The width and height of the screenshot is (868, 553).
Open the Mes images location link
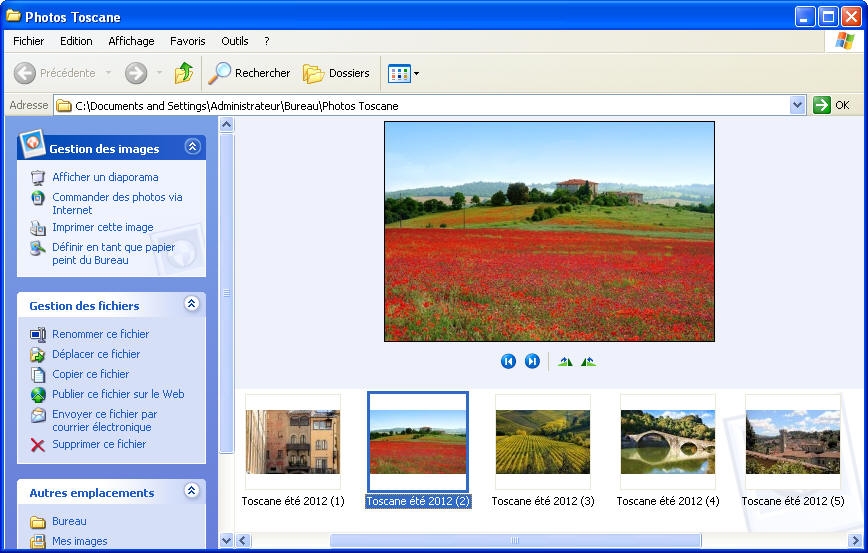click(x=80, y=541)
